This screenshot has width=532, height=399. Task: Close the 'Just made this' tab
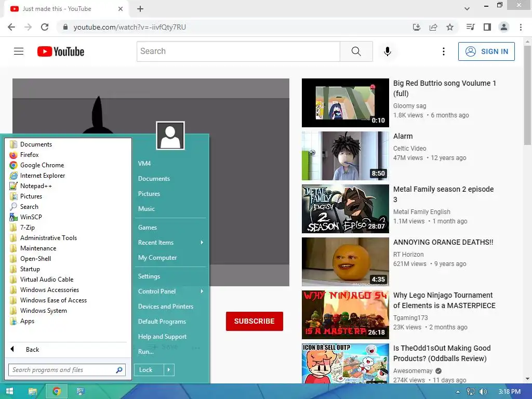[121, 9]
